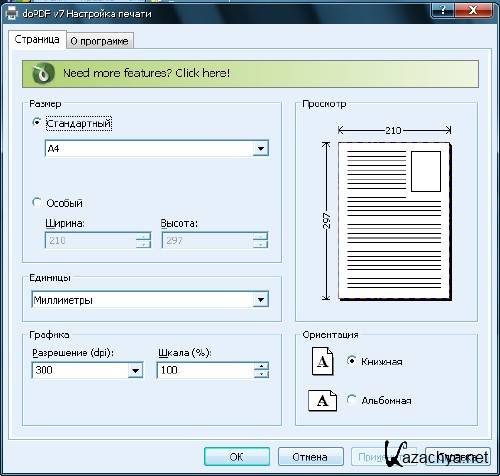Click the OK button
Screen dimensions: 500x476
click(237, 457)
